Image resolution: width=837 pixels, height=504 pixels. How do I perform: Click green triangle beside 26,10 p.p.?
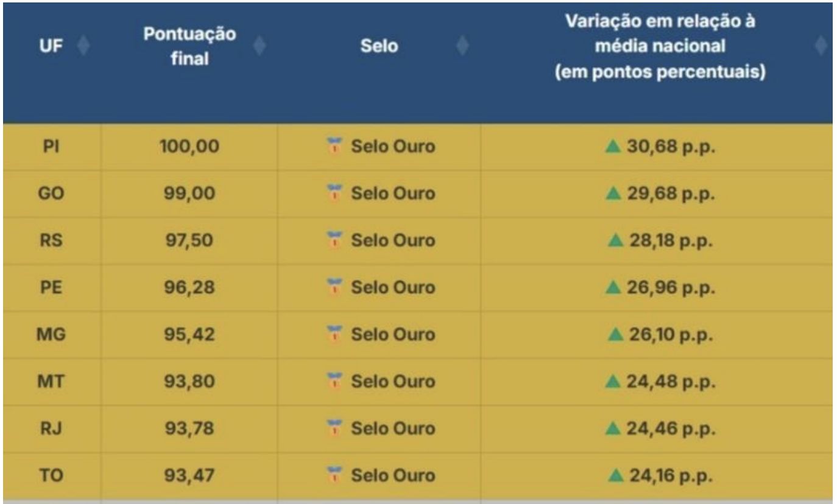pos(616,334)
